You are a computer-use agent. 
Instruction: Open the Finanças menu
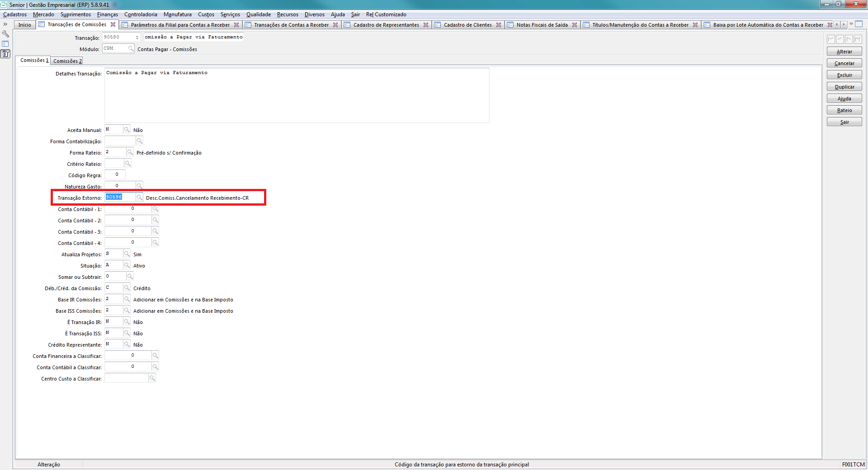(107, 14)
